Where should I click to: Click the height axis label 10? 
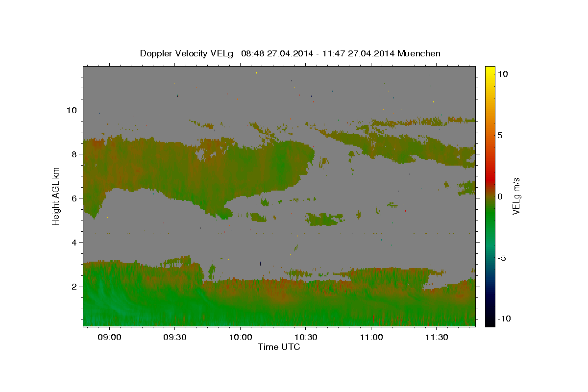pyautogui.click(x=73, y=110)
